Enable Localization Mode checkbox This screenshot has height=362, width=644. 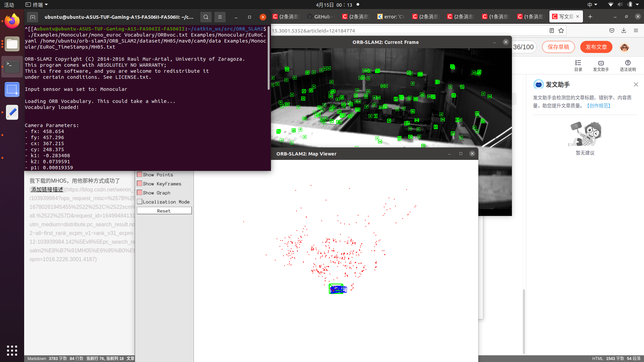[140, 202]
